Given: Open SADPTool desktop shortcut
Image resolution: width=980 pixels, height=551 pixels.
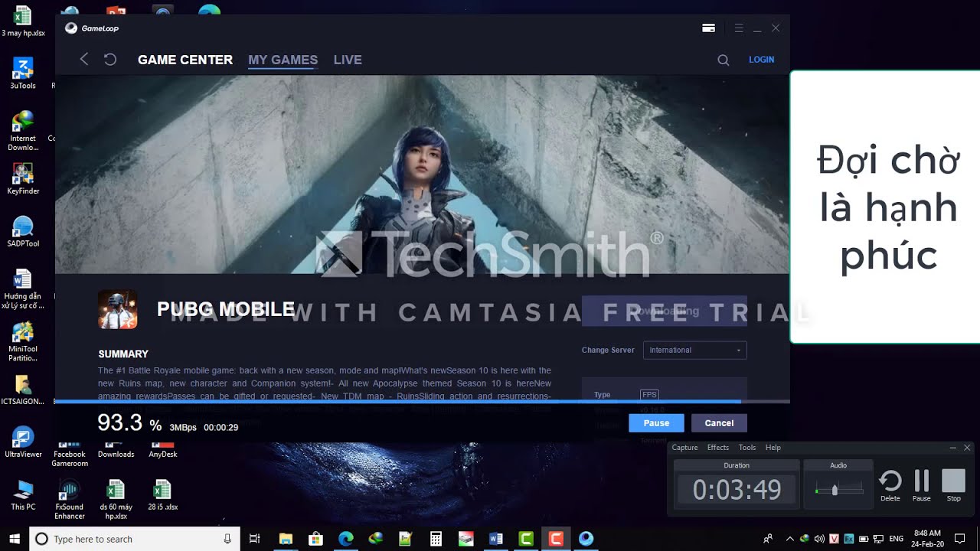Looking at the screenshot, I should click(23, 232).
